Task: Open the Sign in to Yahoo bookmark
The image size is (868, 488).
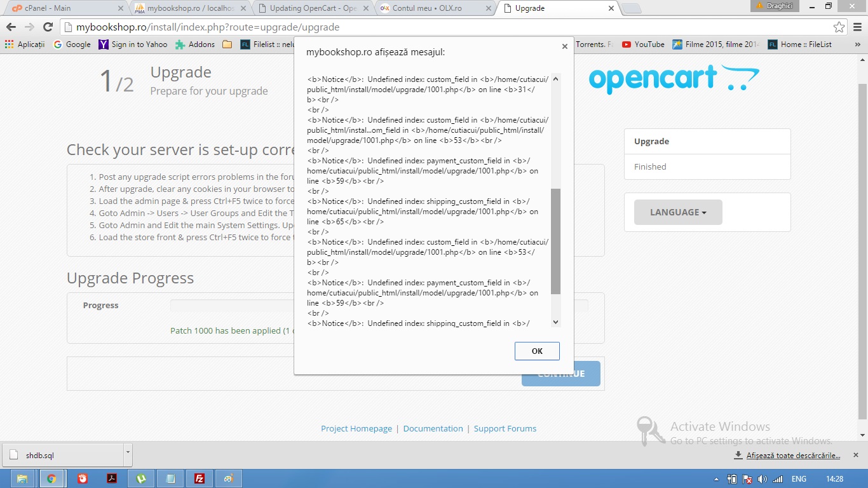Action: pos(133,44)
